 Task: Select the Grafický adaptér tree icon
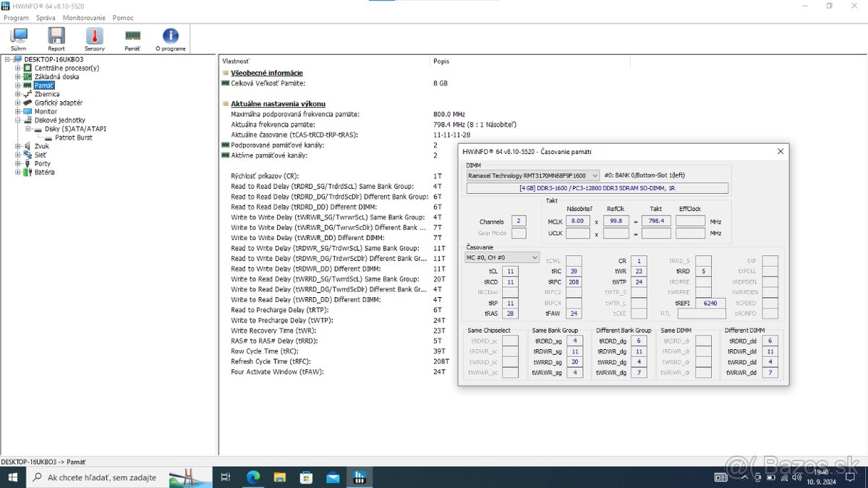[x=29, y=103]
